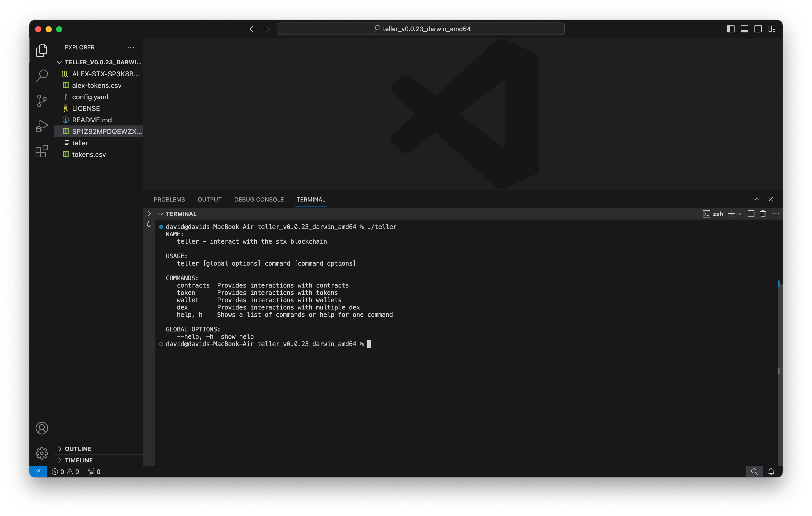Click the Manage gear icon

click(42, 453)
